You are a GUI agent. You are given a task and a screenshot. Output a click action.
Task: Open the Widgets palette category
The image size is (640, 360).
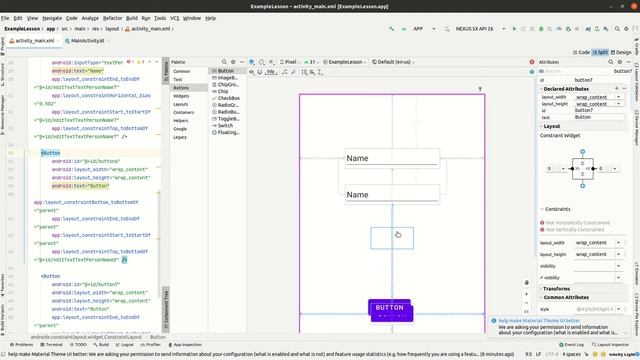[x=181, y=96]
